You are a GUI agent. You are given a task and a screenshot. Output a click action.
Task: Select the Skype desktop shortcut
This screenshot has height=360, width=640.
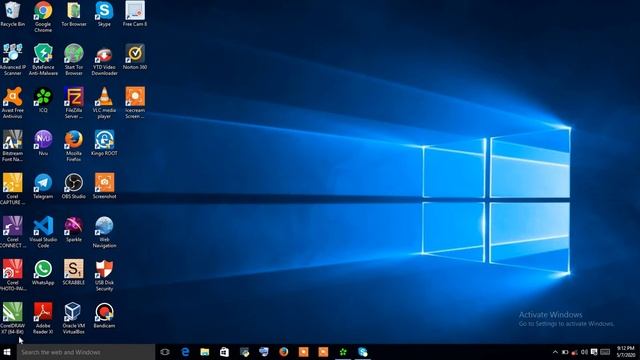tap(104, 14)
